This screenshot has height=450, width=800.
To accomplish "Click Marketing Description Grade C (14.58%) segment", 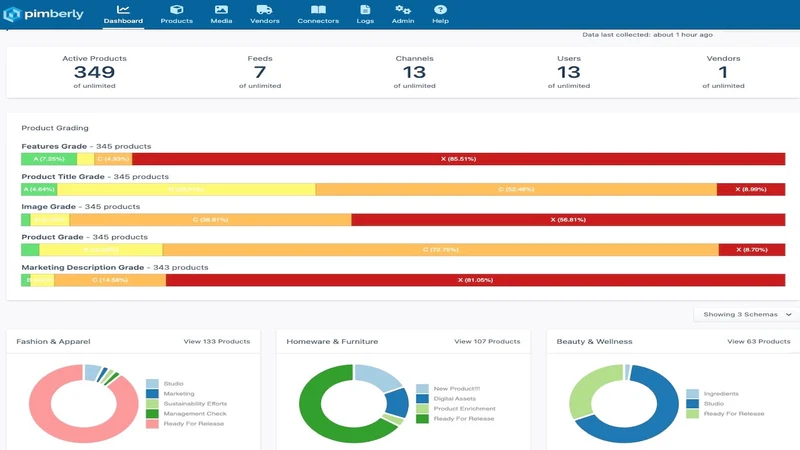I will [110, 280].
